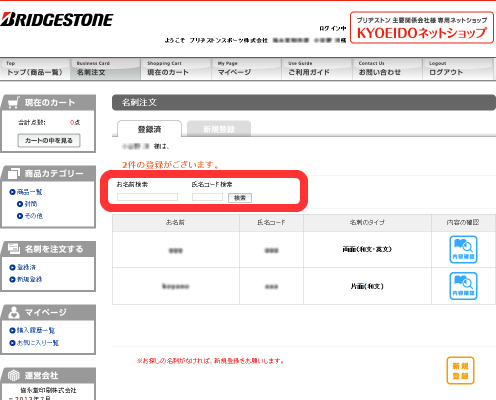The image size is (496, 400).
Task: Click the Bridgestone logo
Action: click(x=57, y=20)
